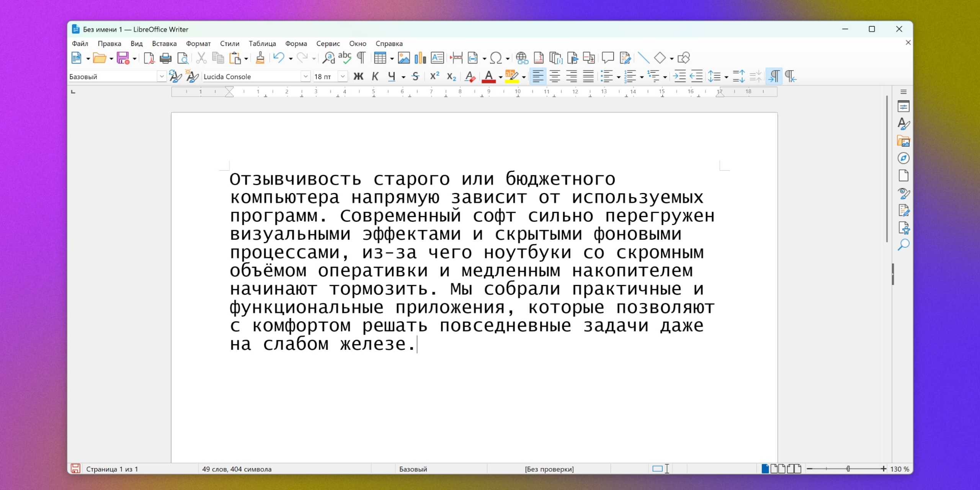Insert a hyperlink
Image resolution: width=980 pixels, height=490 pixels.
click(x=522, y=58)
